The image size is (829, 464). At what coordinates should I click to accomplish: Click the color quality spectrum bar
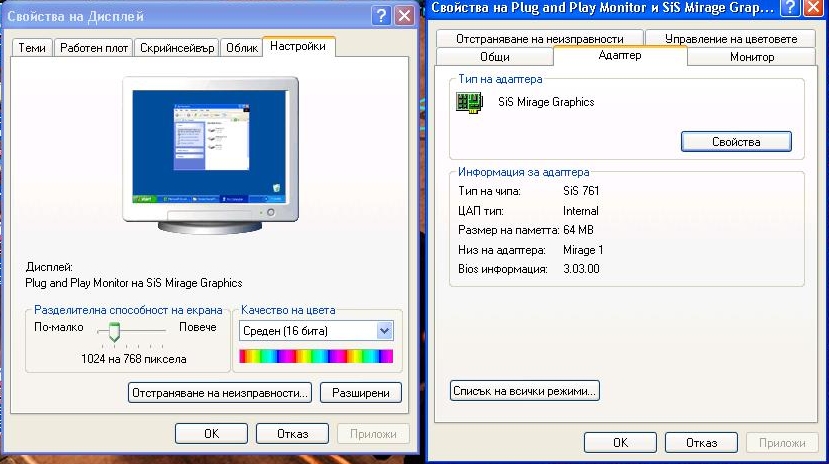click(316, 356)
